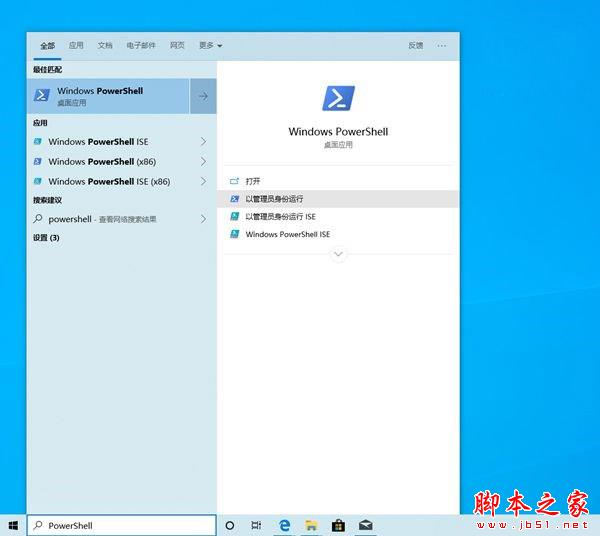Click the PowerShell search input box
This screenshot has width=600, height=536.
[121, 525]
